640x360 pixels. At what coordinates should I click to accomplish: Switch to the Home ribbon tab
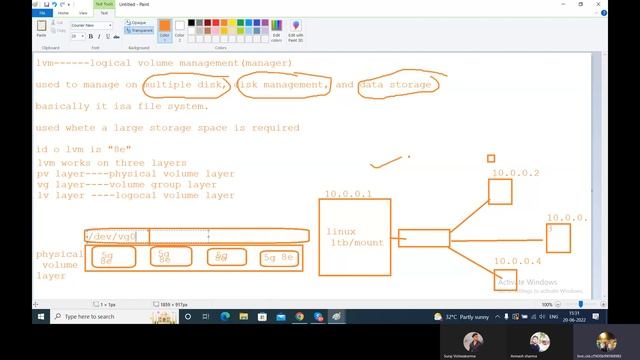63,13
